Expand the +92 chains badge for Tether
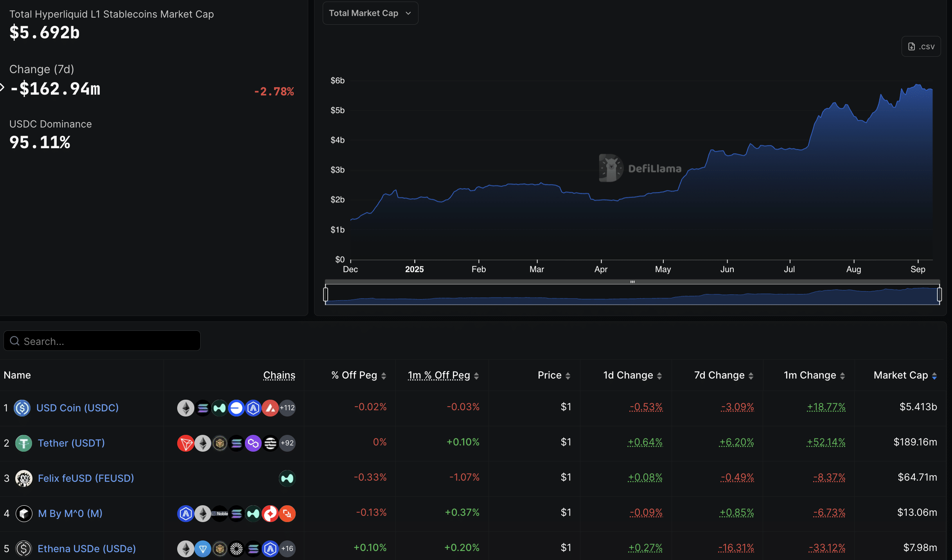Screen dimensions: 952x560 [287, 443]
